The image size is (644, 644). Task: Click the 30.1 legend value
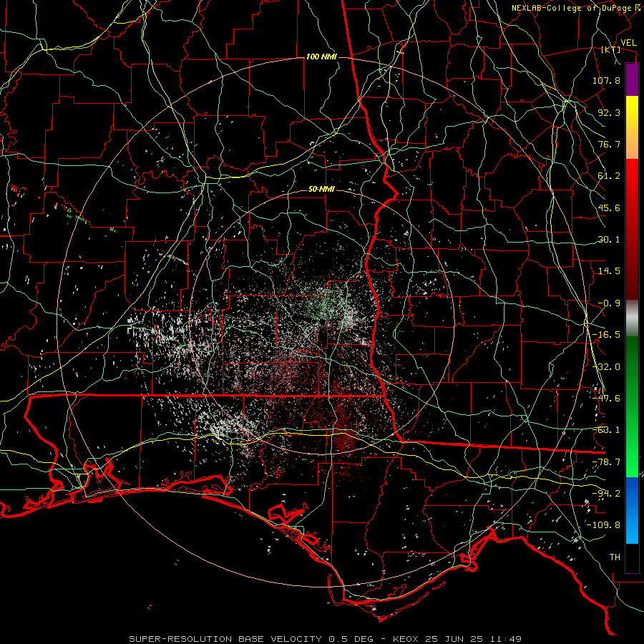point(609,240)
